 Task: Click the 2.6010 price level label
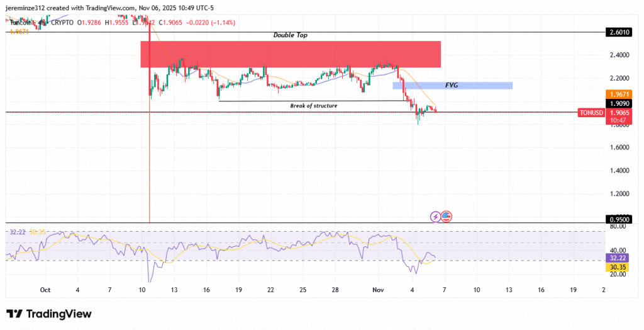click(619, 32)
